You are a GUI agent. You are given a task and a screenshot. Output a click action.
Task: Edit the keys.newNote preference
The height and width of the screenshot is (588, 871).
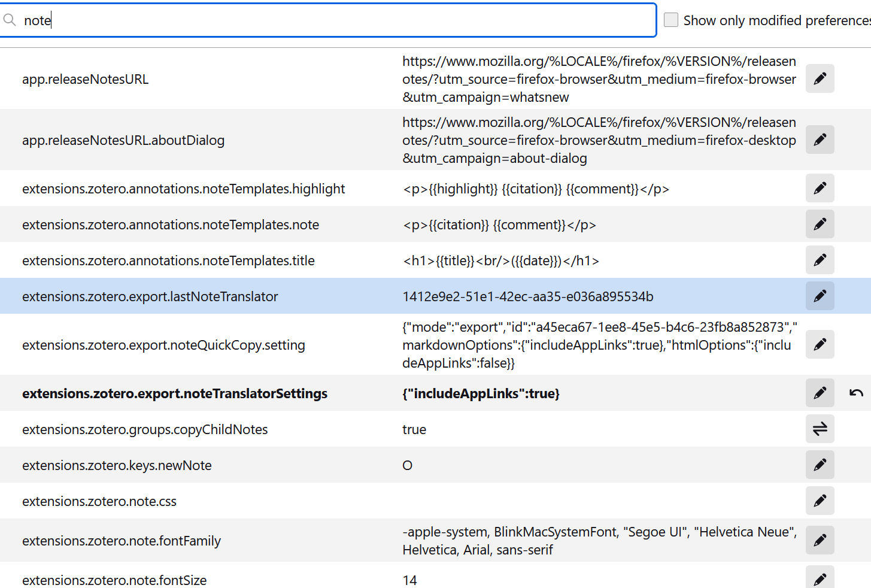point(820,465)
